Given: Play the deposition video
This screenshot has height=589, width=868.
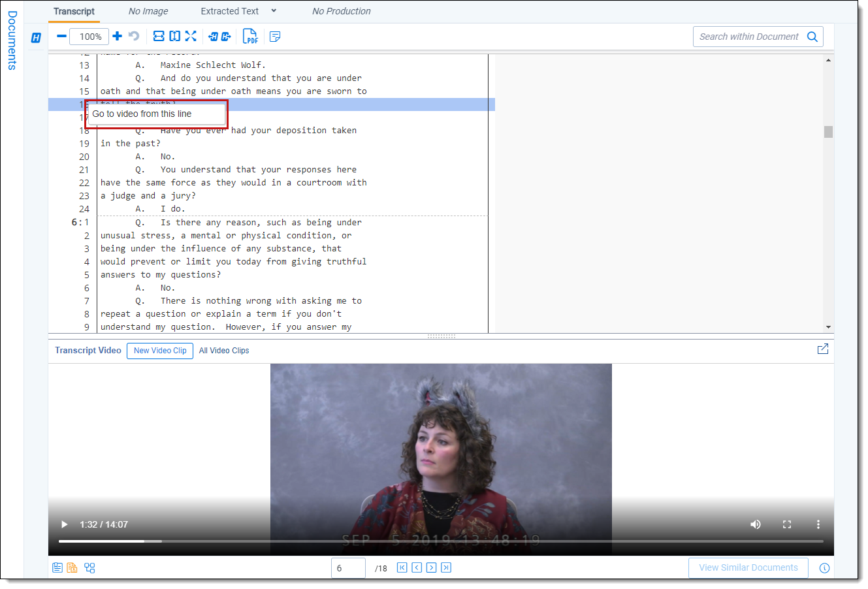Looking at the screenshot, I should pyautogui.click(x=64, y=524).
